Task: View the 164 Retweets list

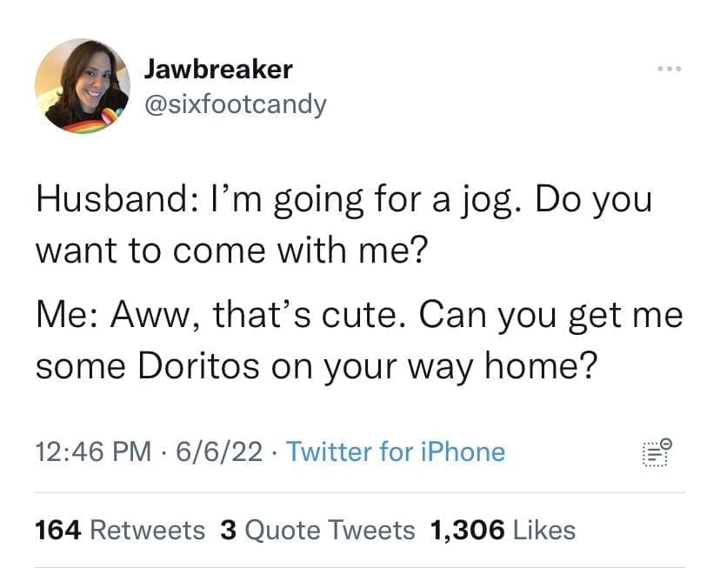Action: 120,530
